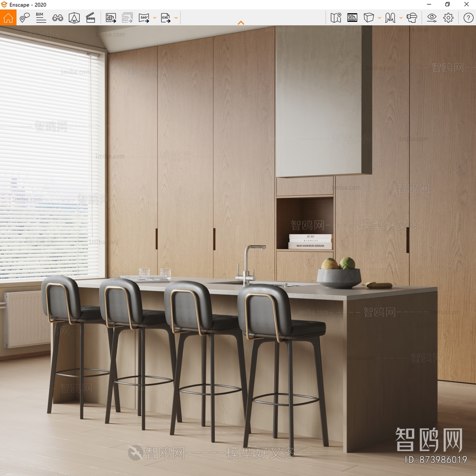The width and height of the screenshot is (476, 476).
Task: Open Enscape Help with the question mark
Action: point(468,18)
